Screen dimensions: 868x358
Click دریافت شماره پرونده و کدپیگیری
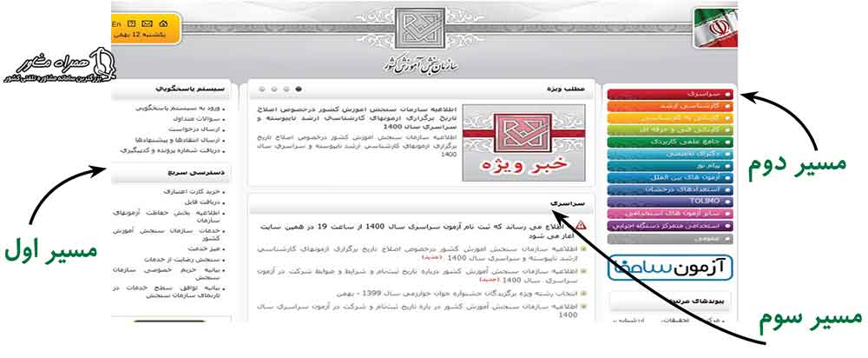[x=170, y=150]
